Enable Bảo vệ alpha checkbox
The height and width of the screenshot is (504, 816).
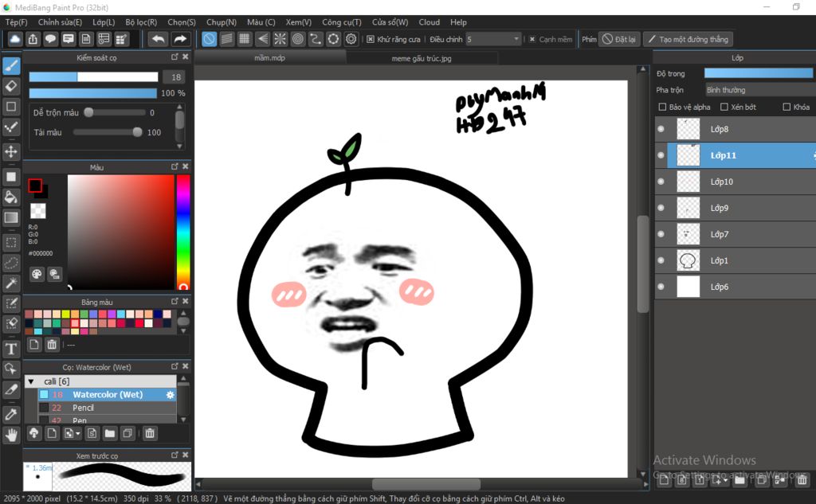point(662,107)
